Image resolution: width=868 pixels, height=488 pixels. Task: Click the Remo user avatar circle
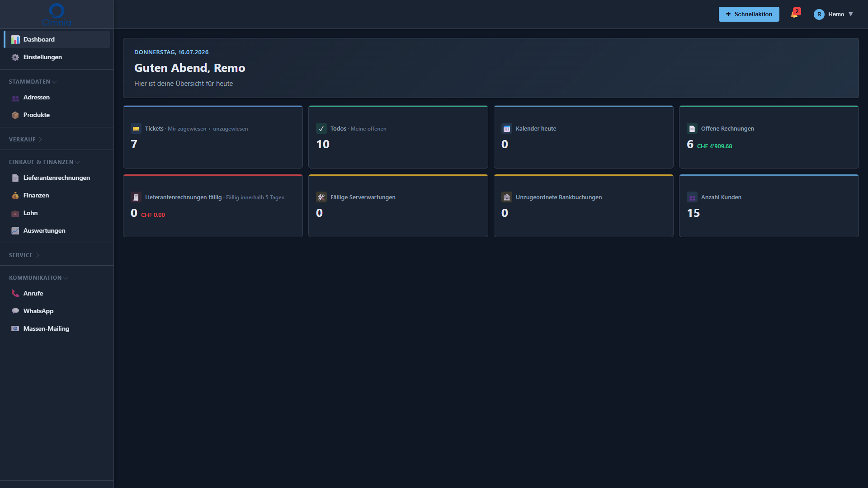(819, 14)
